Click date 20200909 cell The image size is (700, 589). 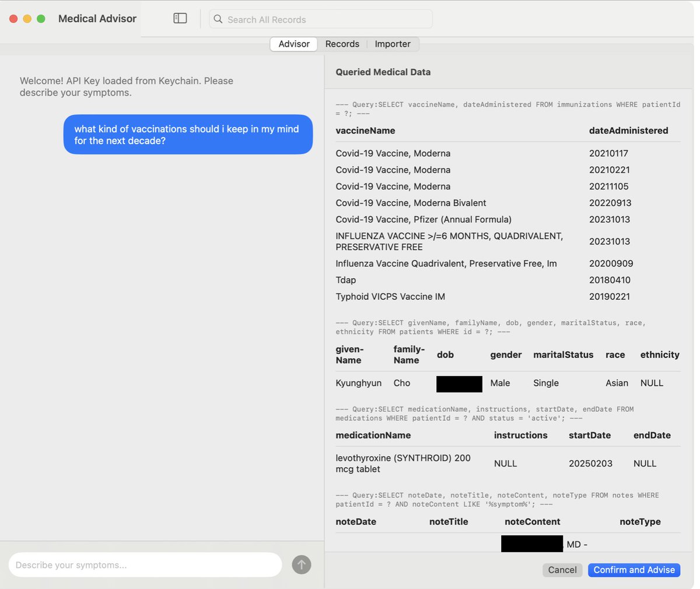pyautogui.click(x=611, y=264)
